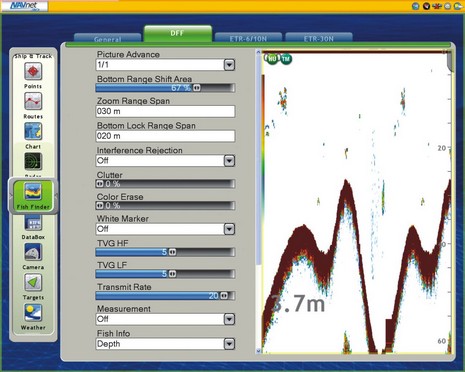The image size is (465, 372).
Task: Click the HU indicator on echo display
Action: (272, 59)
